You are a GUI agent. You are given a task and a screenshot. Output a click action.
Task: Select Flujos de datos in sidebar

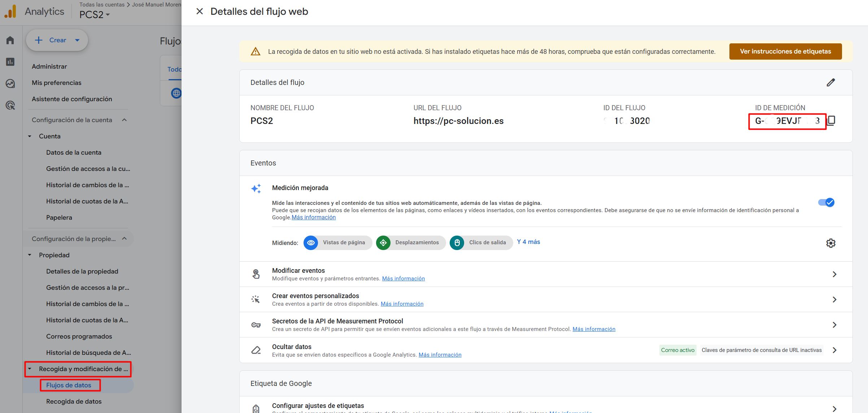coord(69,385)
